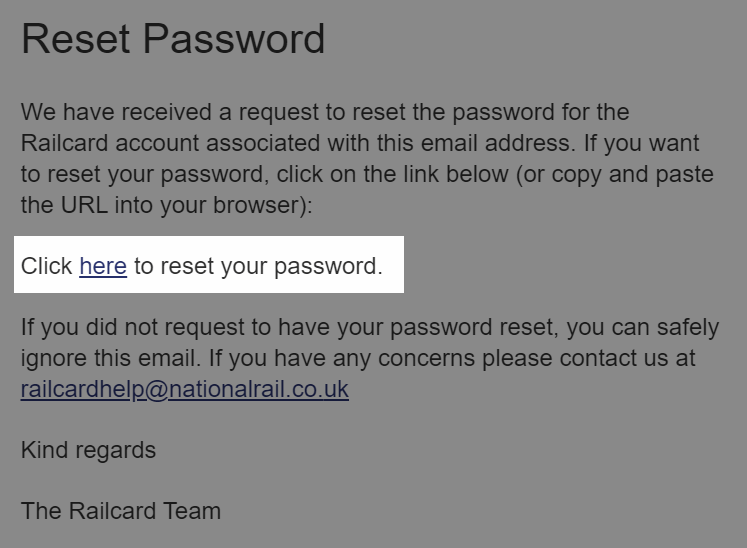This screenshot has width=747, height=548.
Task: Click the "railcardhelp" part of the email address
Action: pos(82,390)
